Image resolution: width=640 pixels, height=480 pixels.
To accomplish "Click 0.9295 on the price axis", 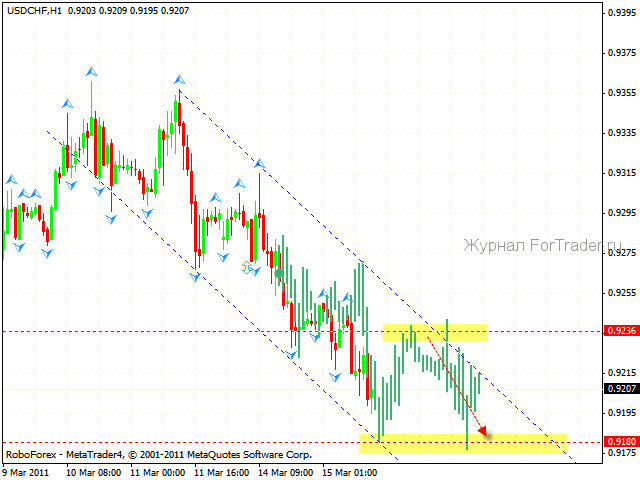I will pyautogui.click(x=622, y=213).
